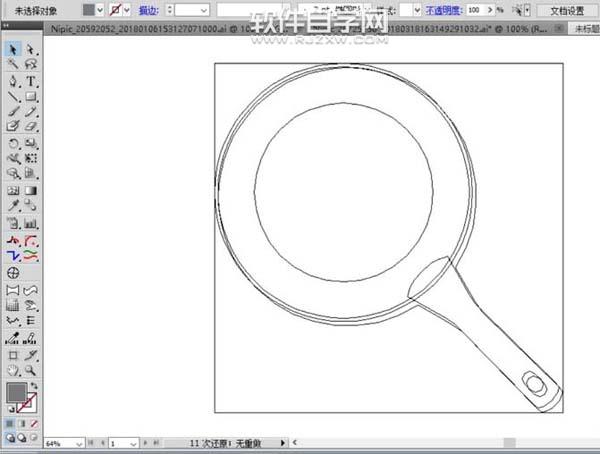Swap fill and stroke colors

[34, 385]
